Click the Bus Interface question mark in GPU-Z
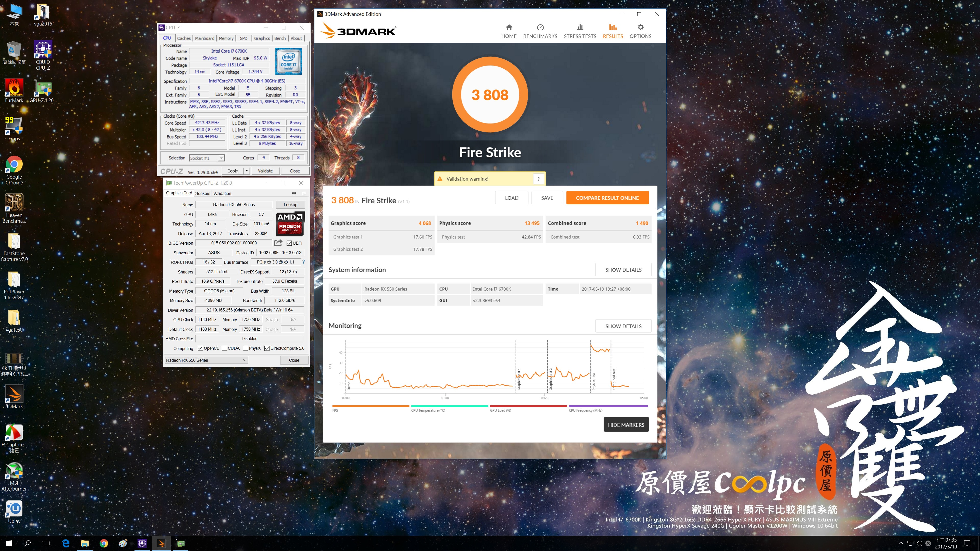Viewport: 980px width, 551px height. (303, 262)
